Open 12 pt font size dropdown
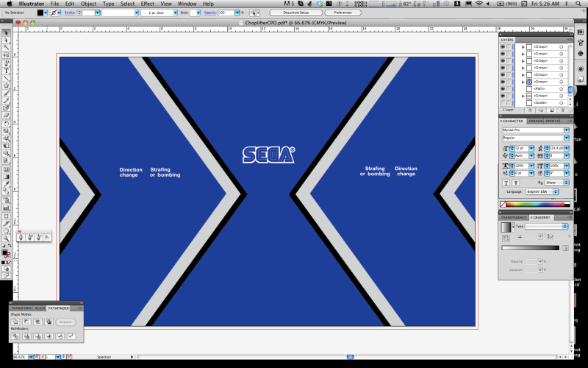 (531, 148)
